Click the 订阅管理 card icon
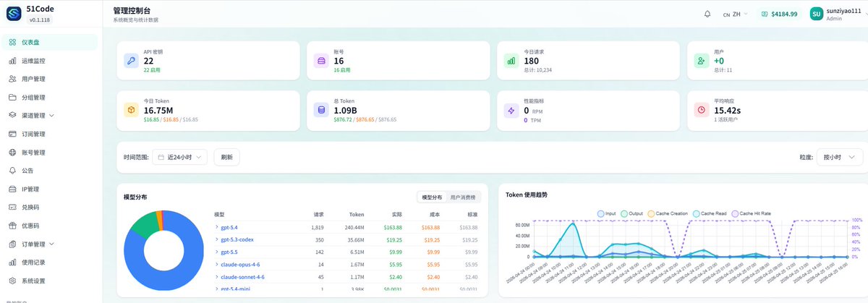 (12, 134)
